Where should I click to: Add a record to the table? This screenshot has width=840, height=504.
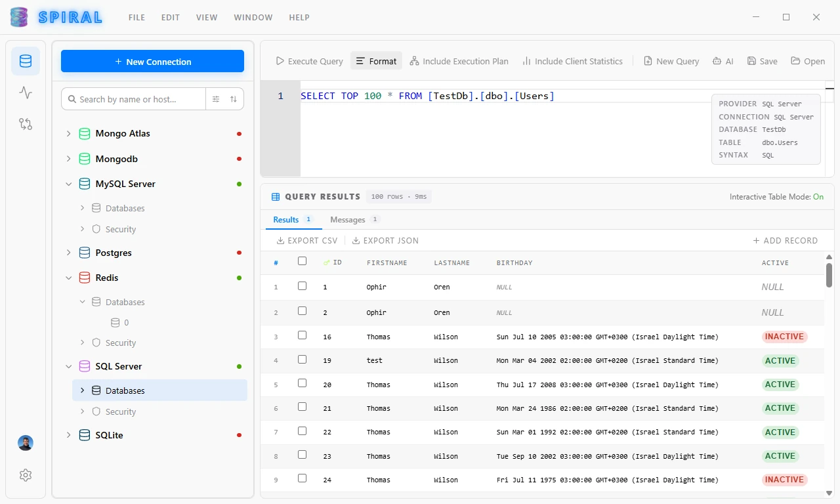pos(785,241)
